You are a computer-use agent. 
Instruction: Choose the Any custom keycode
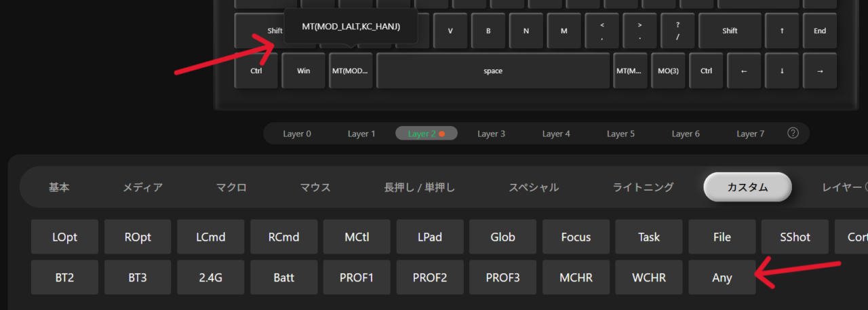[722, 277]
